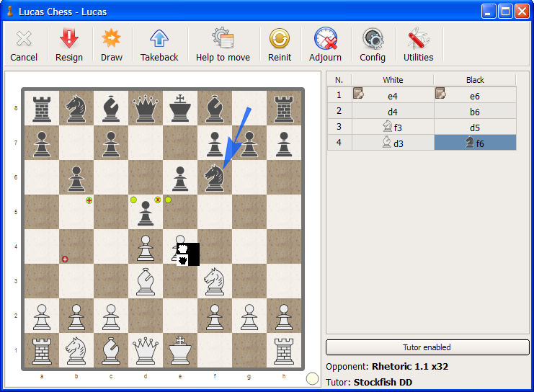Select Black's move b6 in move list
This screenshot has height=392, width=534.
click(475, 111)
